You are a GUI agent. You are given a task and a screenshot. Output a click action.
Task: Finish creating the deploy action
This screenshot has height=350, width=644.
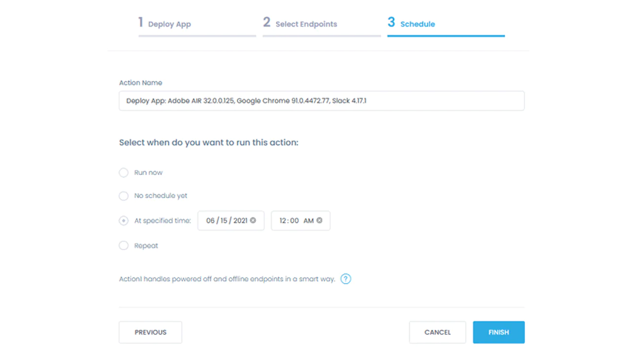[x=498, y=332]
